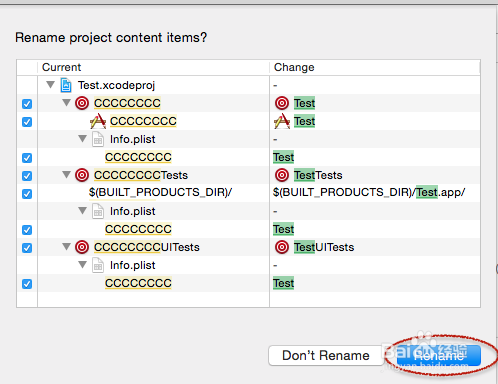Screen dimensions: 498x384
Task: Uncheck the CCCCCCCC target checkbox
Action: (27, 104)
